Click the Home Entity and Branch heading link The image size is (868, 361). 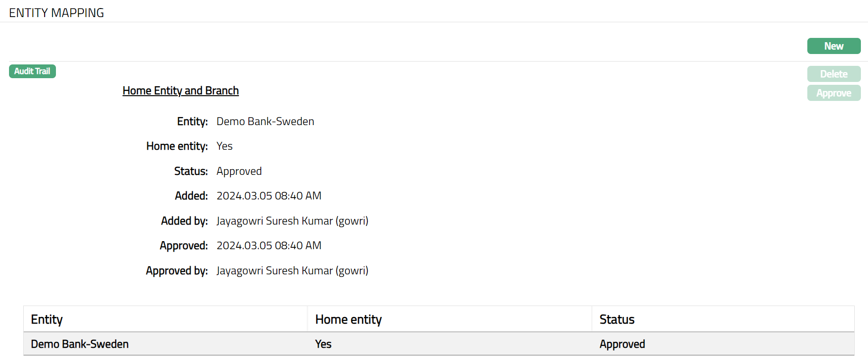pyautogui.click(x=180, y=90)
